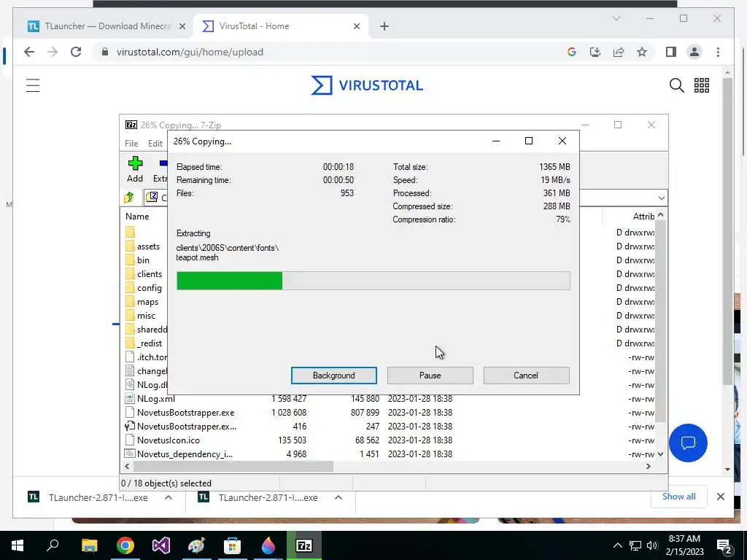The height and width of the screenshot is (560, 747).
Task: Select the VirusTotal - Home tab
Action: pos(281,26)
